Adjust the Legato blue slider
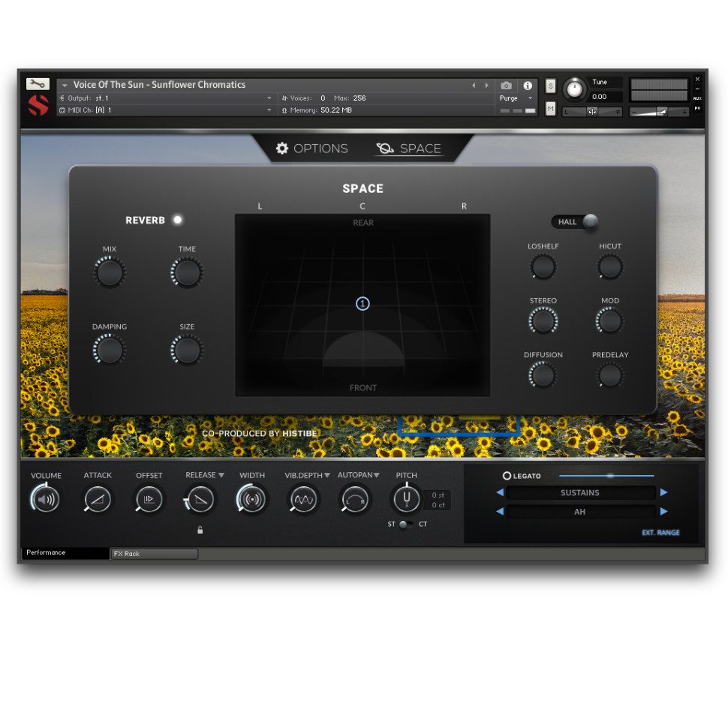The height and width of the screenshot is (728, 728). [607, 476]
